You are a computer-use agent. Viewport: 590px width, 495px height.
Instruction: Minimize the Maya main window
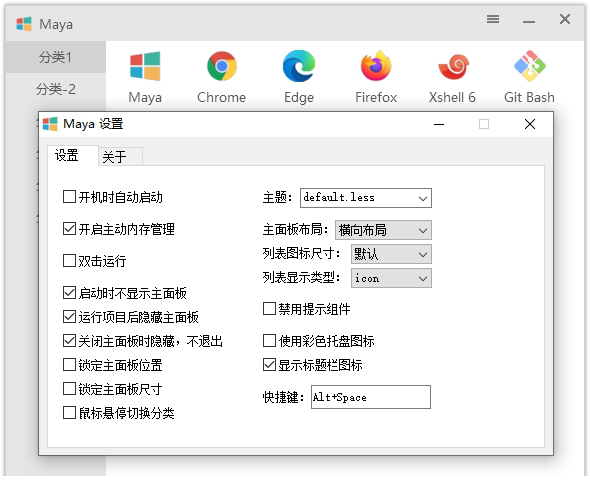pos(529,21)
